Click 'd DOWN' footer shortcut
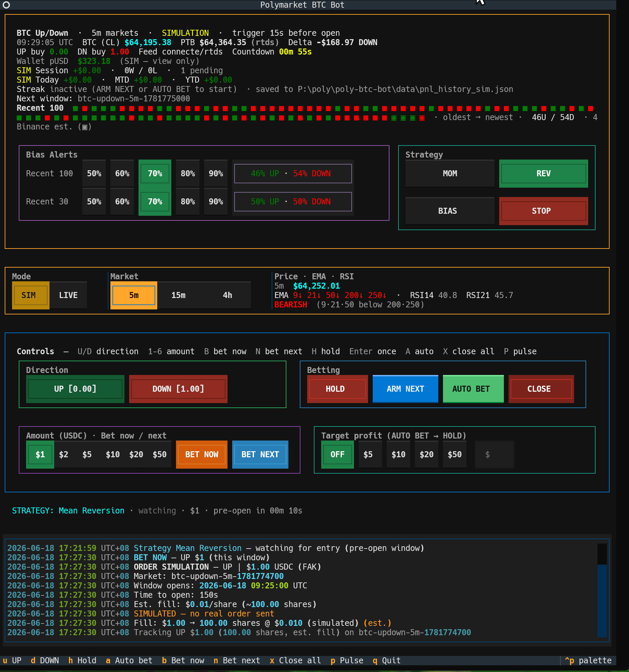Viewport: 629px width, 672px height. [x=44, y=660]
